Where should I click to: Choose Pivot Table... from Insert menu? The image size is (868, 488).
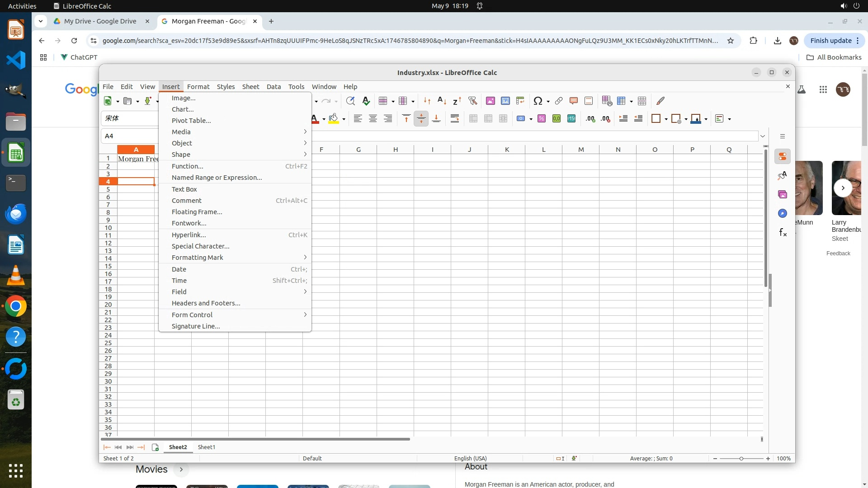click(191, 121)
